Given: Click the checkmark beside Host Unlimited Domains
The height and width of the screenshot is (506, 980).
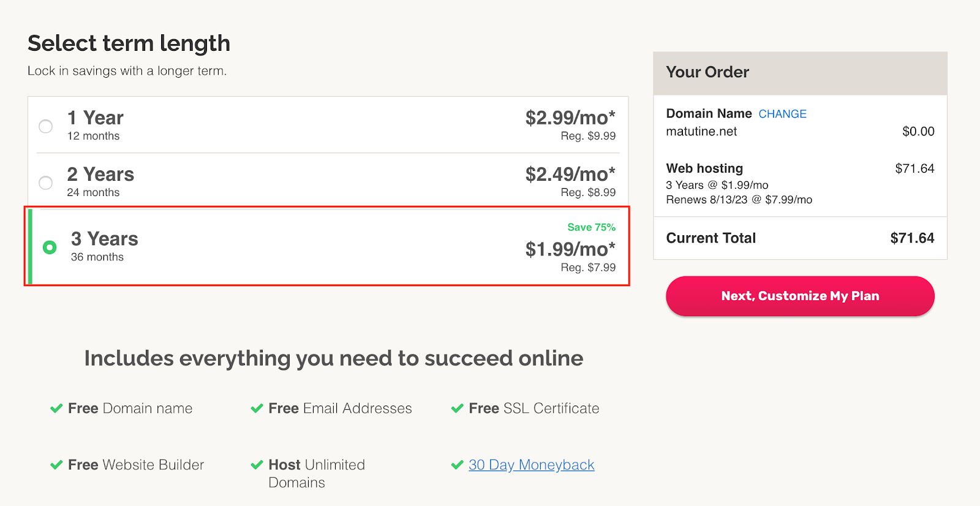Looking at the screenshot, I should point(257,465).
